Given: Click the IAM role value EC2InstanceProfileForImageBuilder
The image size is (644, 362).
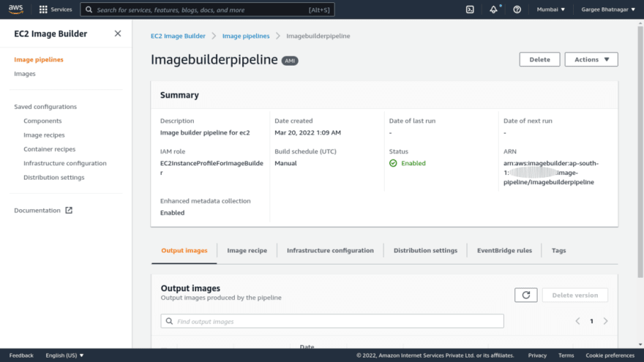Looking at the screenshot, I should 211,168.
